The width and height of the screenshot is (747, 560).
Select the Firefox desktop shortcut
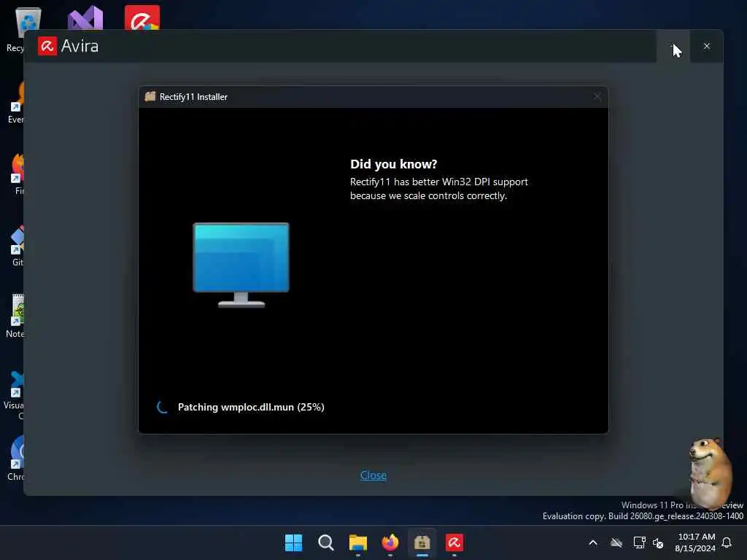coord(18,174)
